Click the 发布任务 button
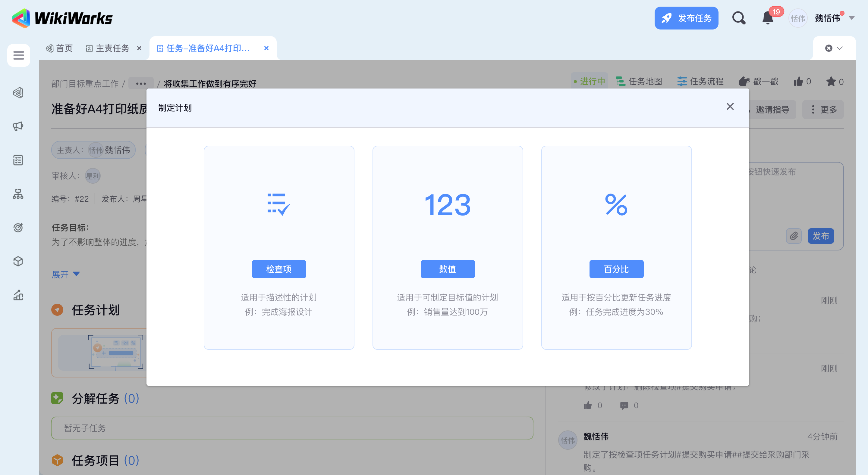 coord(686,18)
